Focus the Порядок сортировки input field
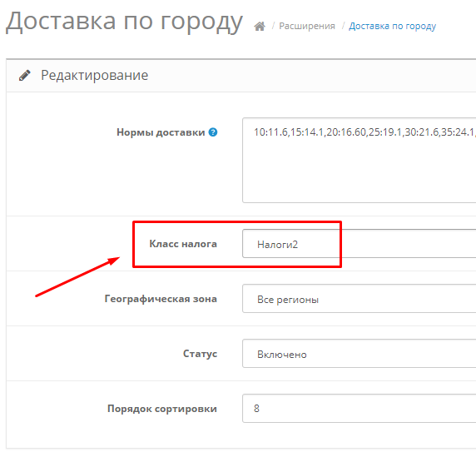Screen dimensions: 476x452 tap(359, 408)
